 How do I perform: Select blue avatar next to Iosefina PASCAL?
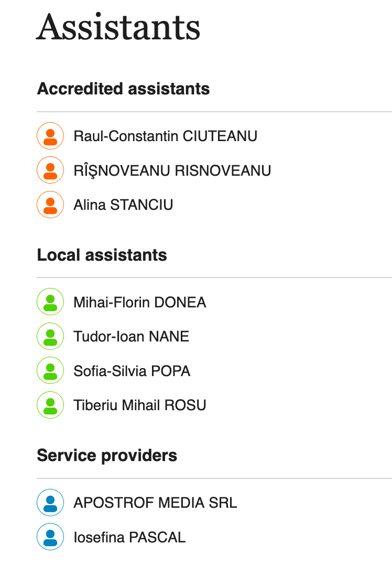pos(50,537)
